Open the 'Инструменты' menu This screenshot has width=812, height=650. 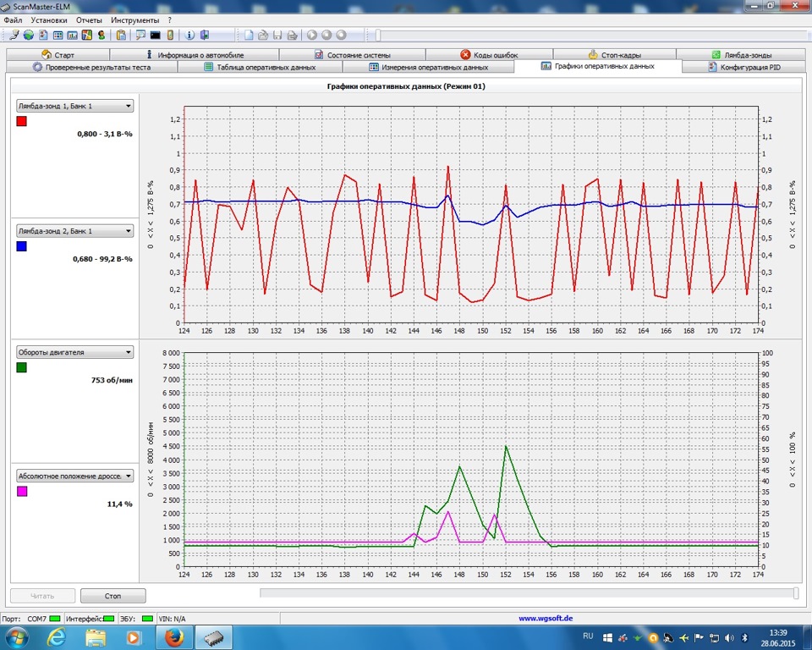[134, 19]
